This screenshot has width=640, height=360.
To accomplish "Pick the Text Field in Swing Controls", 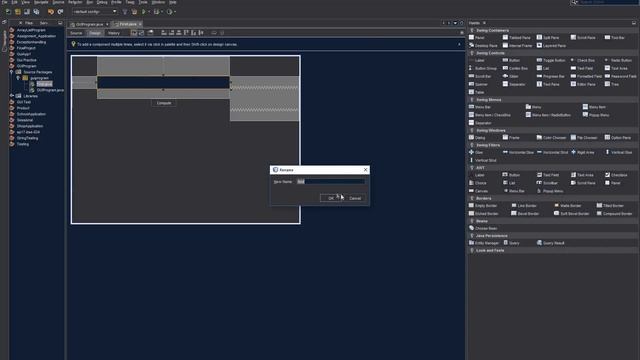I will coord(582,68).
